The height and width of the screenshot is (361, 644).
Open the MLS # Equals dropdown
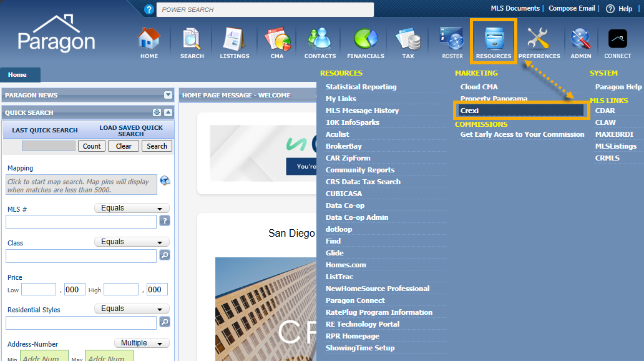132,208
